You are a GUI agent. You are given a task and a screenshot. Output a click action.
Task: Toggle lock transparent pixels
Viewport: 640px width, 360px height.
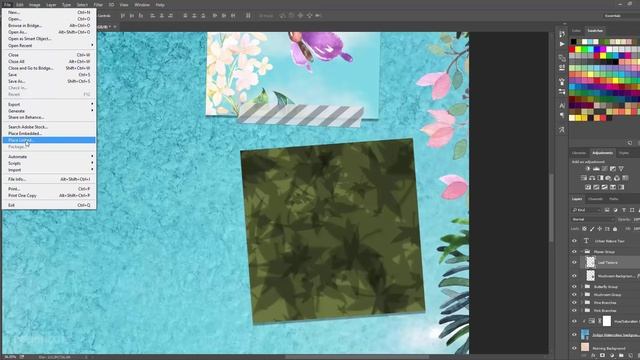tap(584, 229)
